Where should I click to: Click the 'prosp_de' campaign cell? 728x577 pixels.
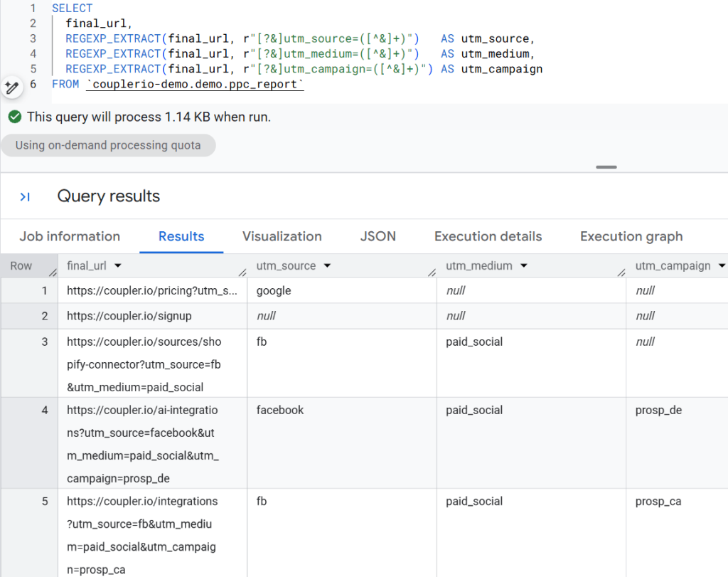coord(677,443)
